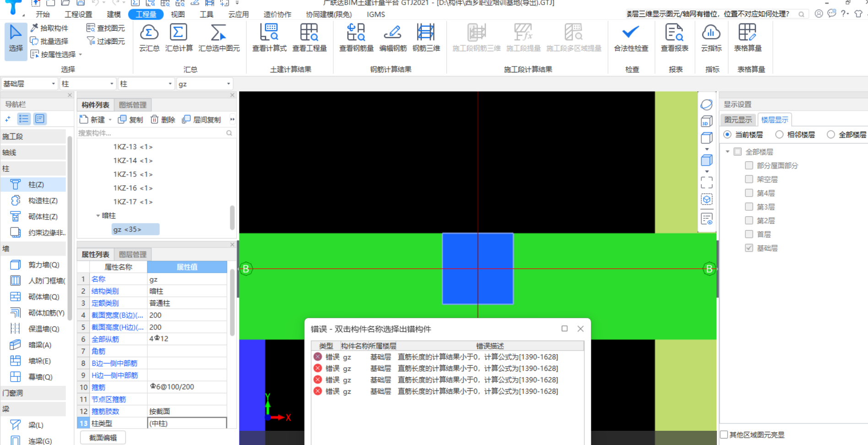Close the 错误 error dialog
This screenshot has height=445, width=868.
(580, 329)
